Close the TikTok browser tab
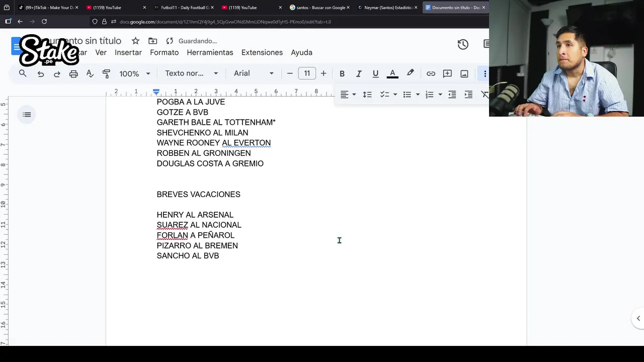The height and width of the screenshot is (362, 644). [x=76, y=8]
